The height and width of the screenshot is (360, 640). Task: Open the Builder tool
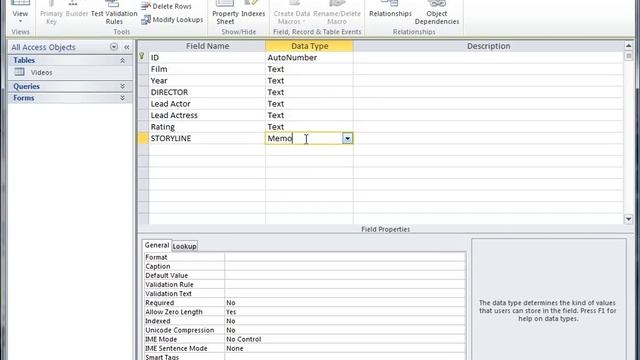coord(77,10)
